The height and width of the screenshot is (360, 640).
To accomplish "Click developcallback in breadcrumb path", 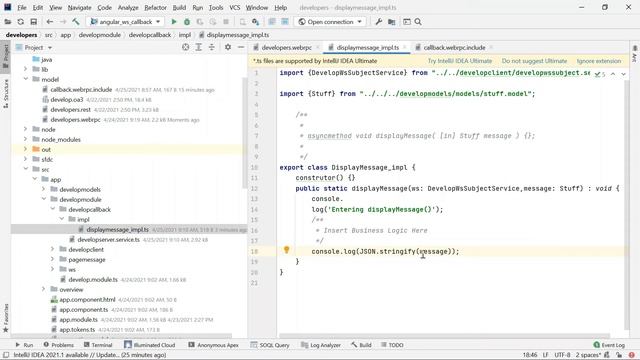I will (150, 35).
